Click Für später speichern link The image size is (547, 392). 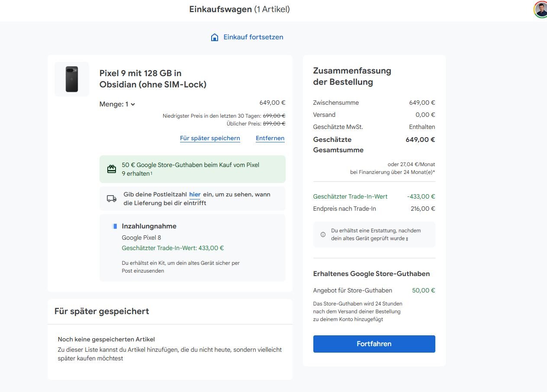point(210,138)
